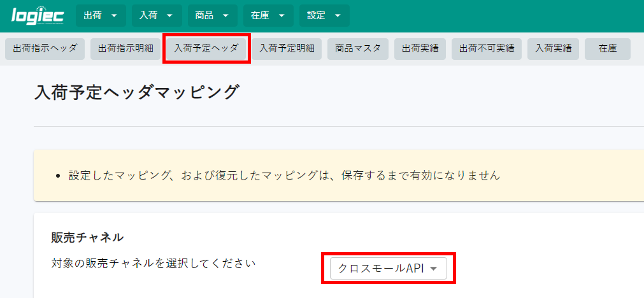Select the 出荷不可実績 tab
The height and width of the screenshot is (298, 644).
point(487,48)
